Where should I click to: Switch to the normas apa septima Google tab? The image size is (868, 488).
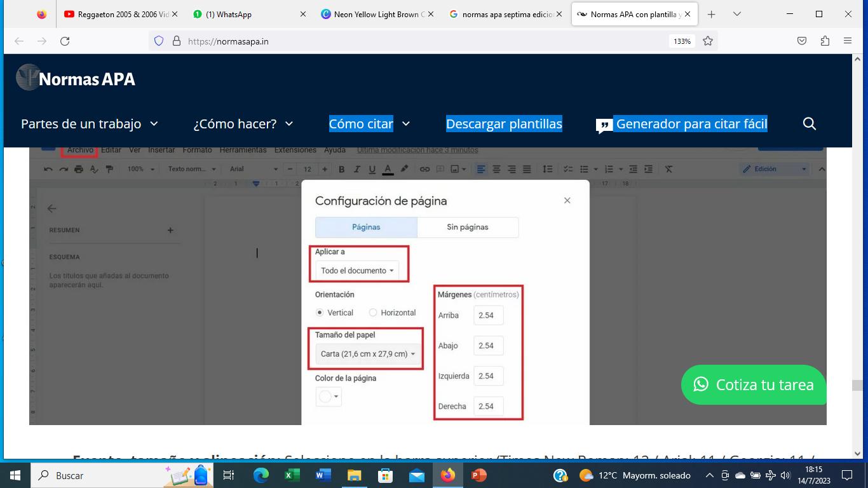point(505,14)
